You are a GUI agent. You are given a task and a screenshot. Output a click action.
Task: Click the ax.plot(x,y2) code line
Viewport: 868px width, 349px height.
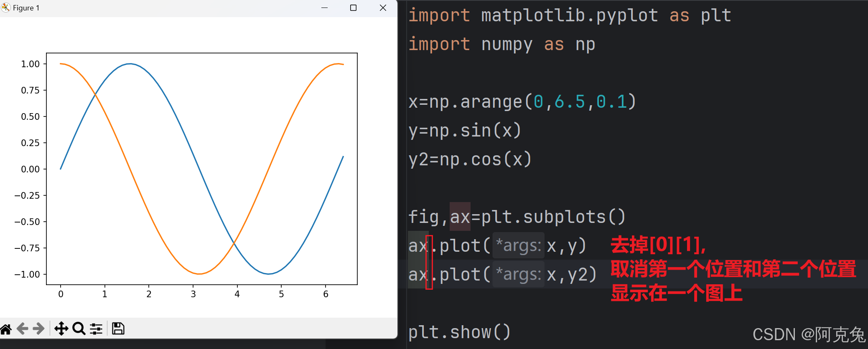click(x=502, y=275)
